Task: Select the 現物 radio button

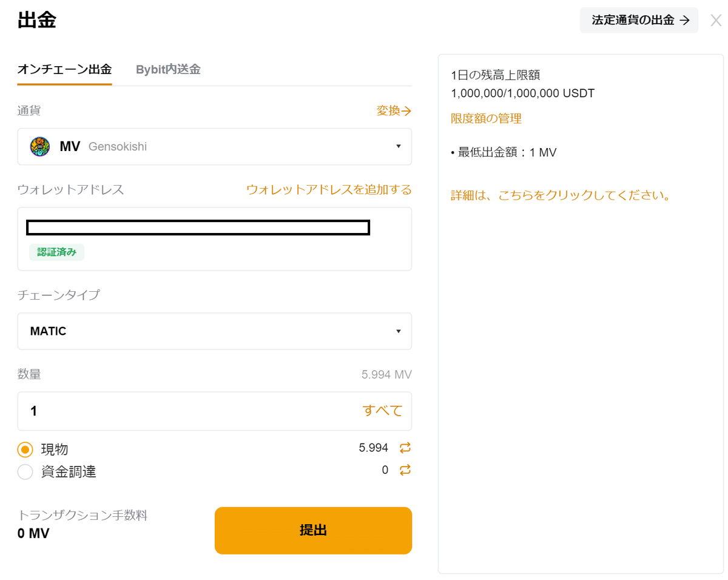Action: [25, 450]
